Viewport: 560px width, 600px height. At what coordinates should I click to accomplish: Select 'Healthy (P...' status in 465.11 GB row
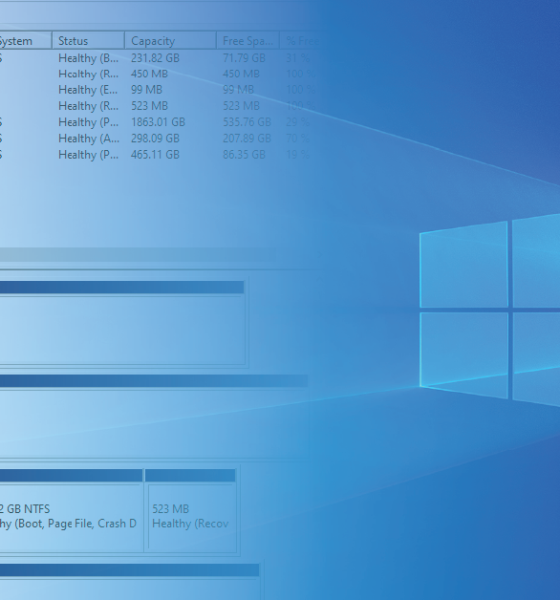point(88,155)
